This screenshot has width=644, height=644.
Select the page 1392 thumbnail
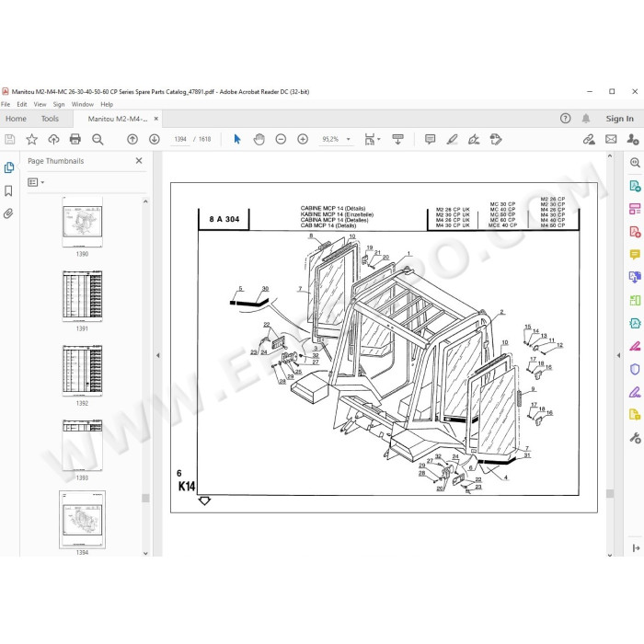click(82, 371)
